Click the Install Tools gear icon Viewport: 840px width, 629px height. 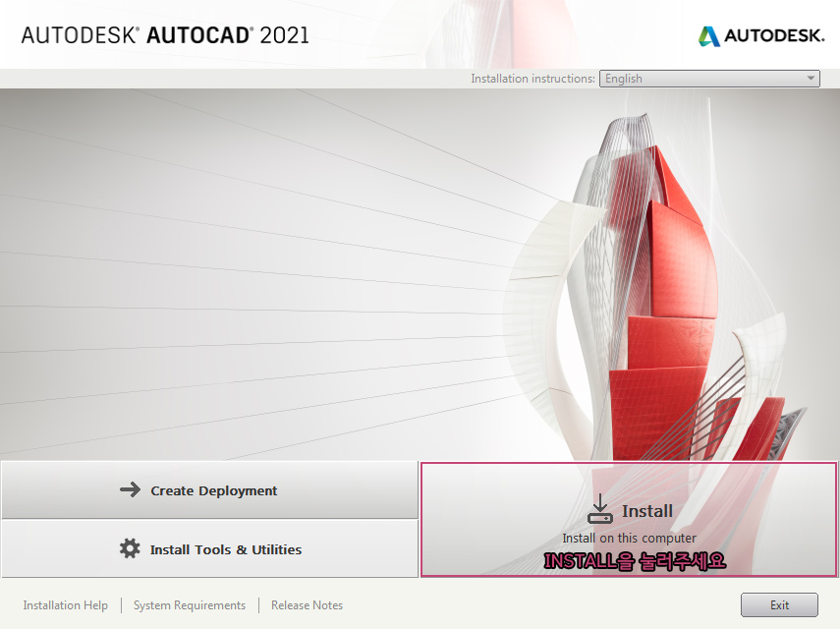point(130,548)
